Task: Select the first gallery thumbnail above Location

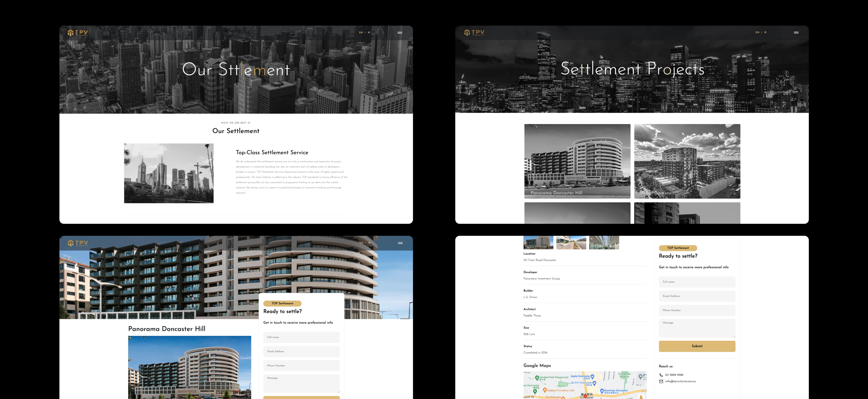Action: (538, 243)
